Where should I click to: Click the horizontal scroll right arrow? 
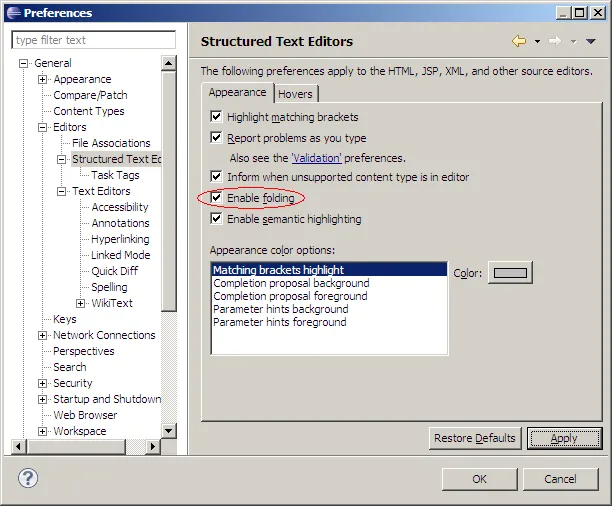153,446
